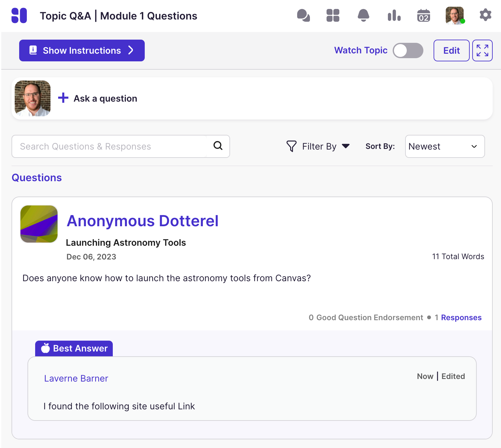The image size is (501, 448).
Task: Open the calendar icon showing 02
Action: pyautogui.click(x=424, y=15)
